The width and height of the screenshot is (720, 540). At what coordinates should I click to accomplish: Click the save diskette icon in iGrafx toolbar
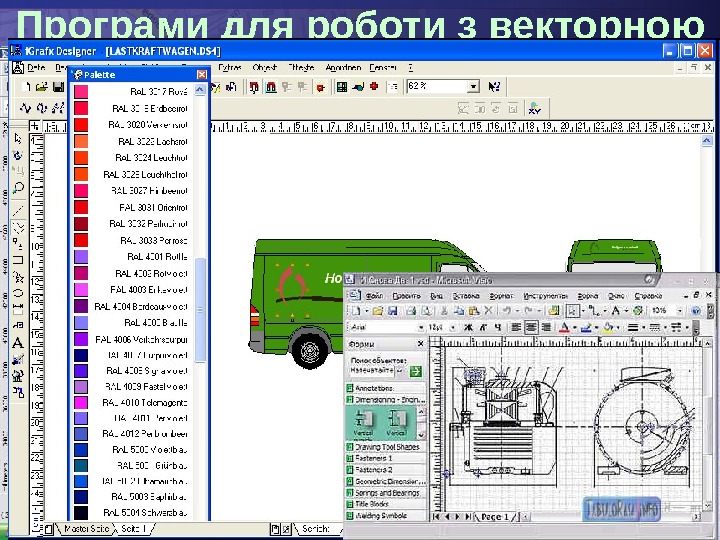click(58, 87)
